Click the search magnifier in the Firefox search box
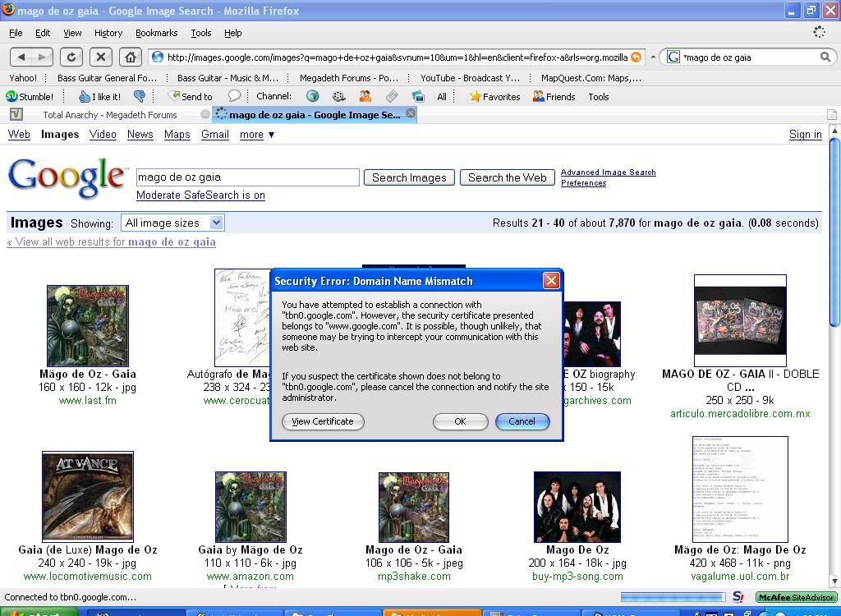 click(825, 57)
